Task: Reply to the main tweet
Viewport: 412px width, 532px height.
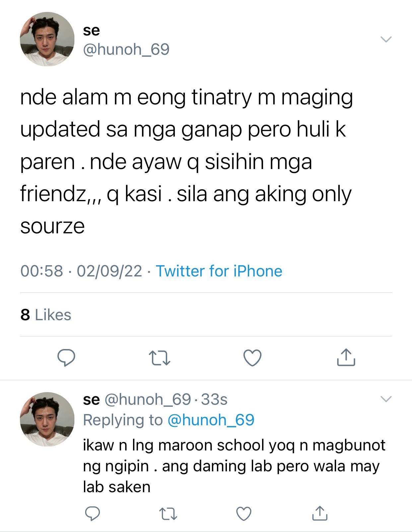Action: [66, 358]
